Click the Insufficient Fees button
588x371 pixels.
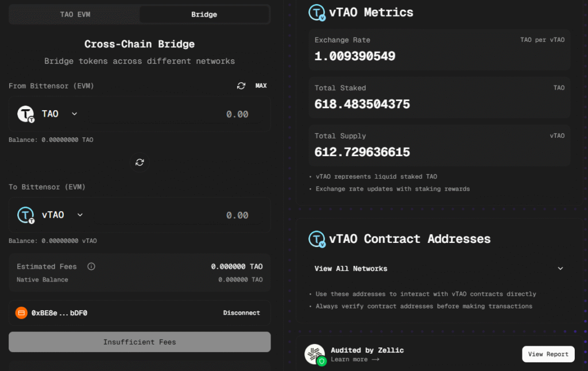tap(140, 342)
